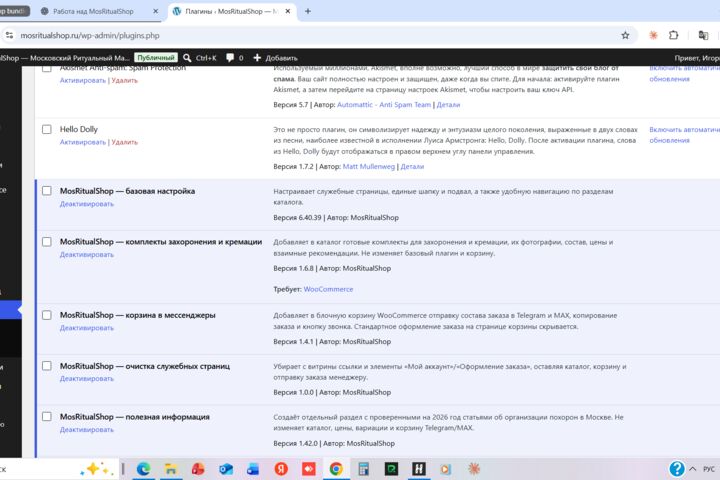Expand the hidden system tray icons chevron
This screenshot has width=720, height=480.
click(693, 469)
